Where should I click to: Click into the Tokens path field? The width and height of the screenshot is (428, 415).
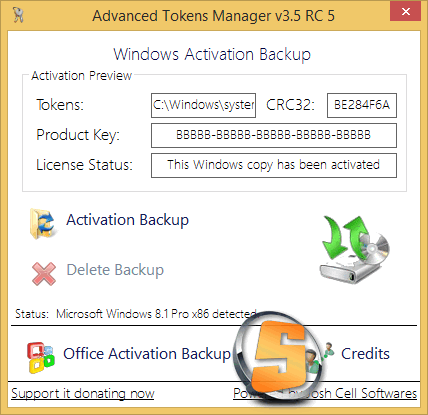tap(203, 105)
